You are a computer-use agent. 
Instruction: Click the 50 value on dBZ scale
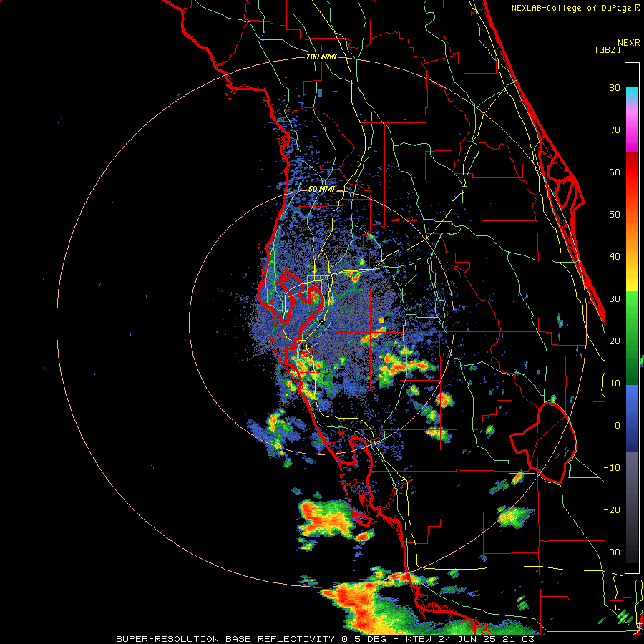coord(615,215)
